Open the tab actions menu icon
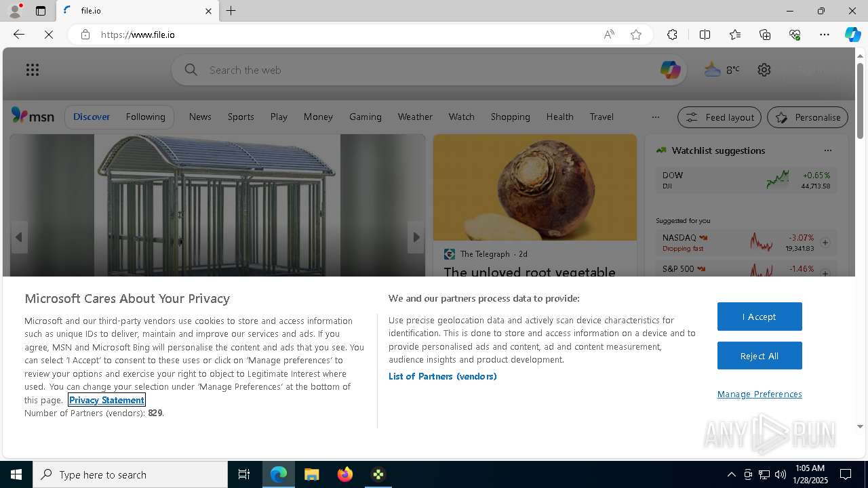The width and height of the screenshot is (868, 488). click(41, 11)
